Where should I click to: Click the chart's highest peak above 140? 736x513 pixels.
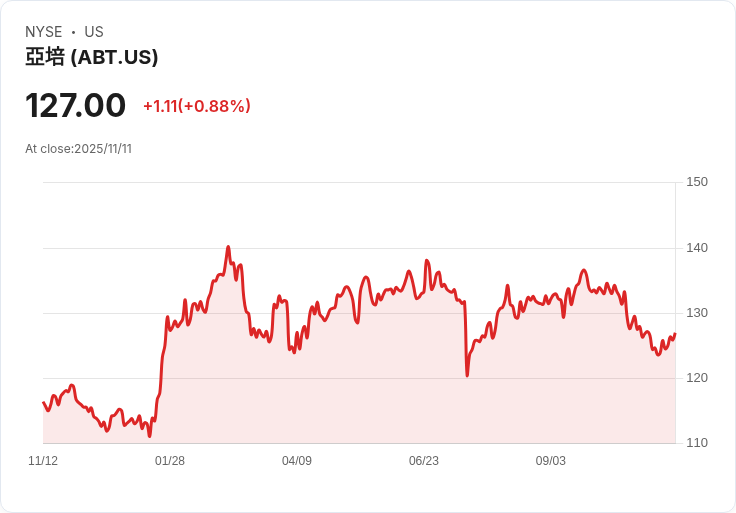click(x=228, y=246)
